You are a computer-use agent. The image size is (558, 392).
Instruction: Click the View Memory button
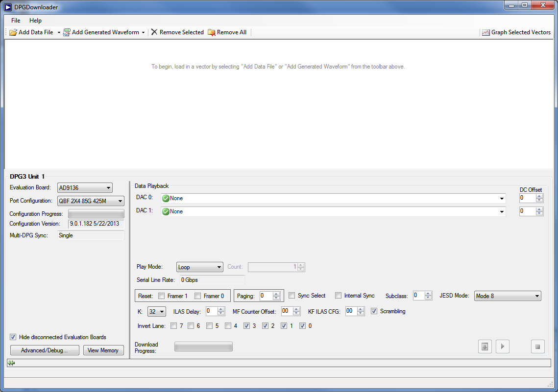pos(103,350)
